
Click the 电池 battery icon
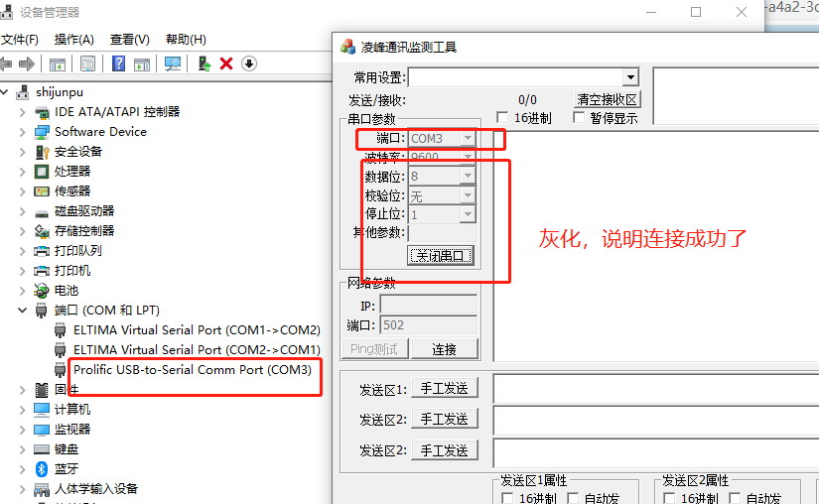[x=42, y=291]
